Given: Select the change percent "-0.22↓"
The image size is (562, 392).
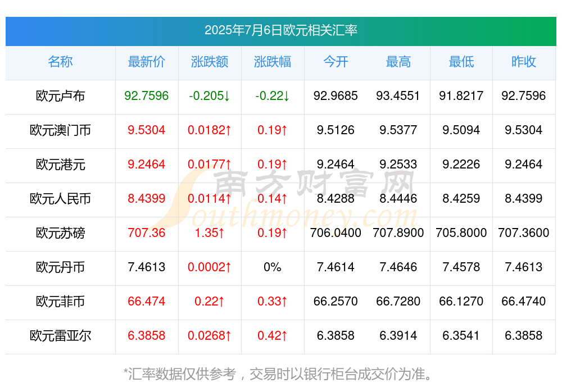Looking at the screenshot, I should (273, 95).
